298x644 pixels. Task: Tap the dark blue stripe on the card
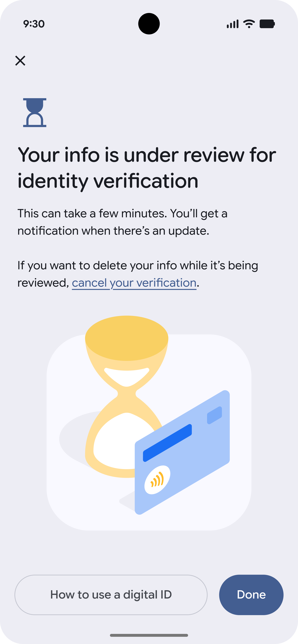tap(167, 443)
